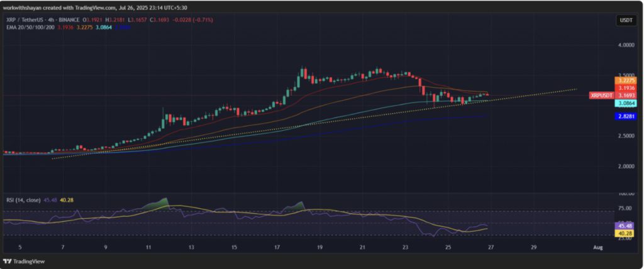Select the RSI (14, close) indicator legend

23,200
